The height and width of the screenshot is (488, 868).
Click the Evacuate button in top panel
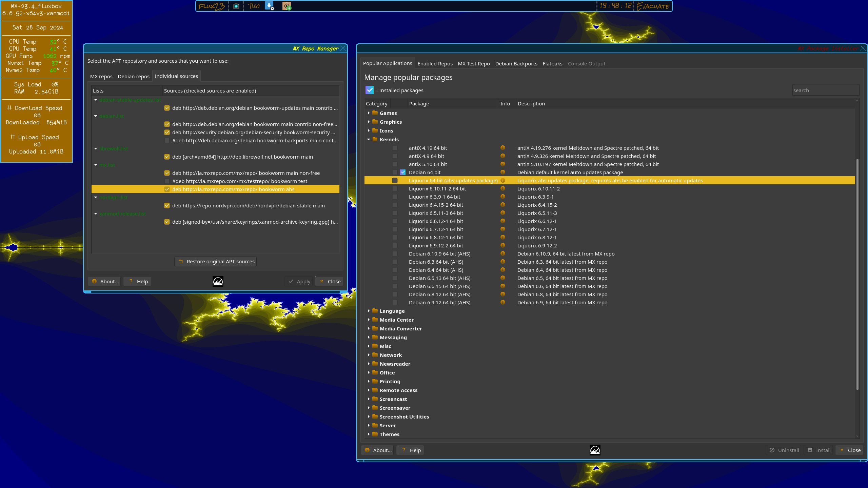tap(653, 6)
